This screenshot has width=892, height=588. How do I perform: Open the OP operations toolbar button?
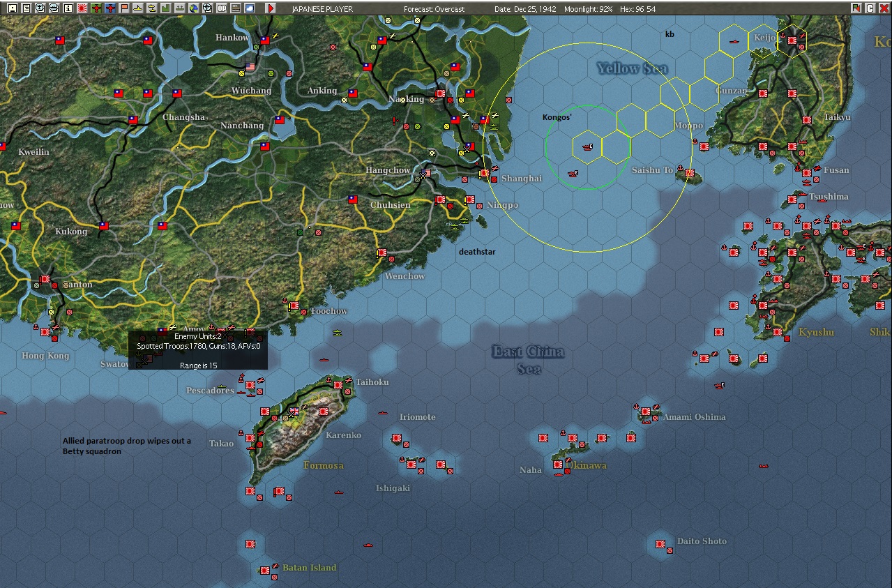pos(222,8)
